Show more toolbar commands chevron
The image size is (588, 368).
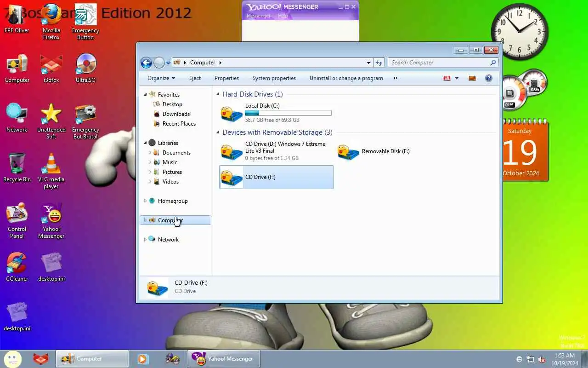pyautogui.click(x=395, y=78)
